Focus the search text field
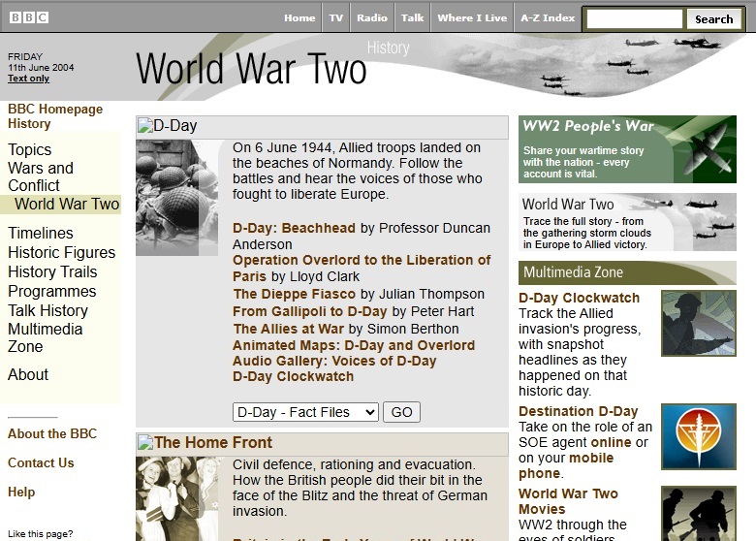The width and height of the screenshot is (756, 541). point(635,18)
